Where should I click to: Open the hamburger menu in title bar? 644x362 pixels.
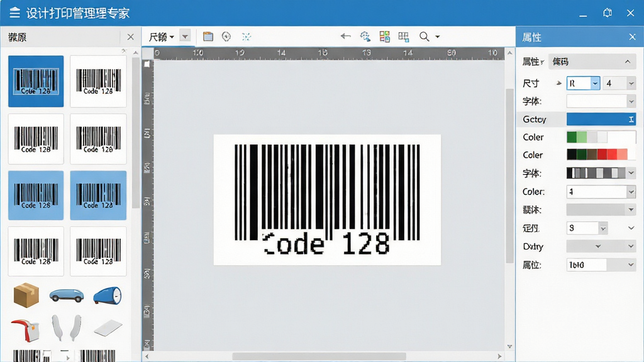pyautogui.click(x=15, y=13)
